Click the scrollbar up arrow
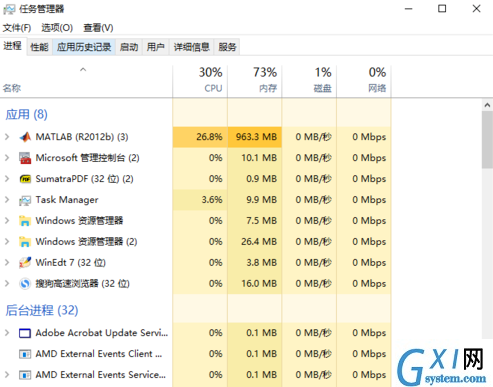The height and width of the screenshot is (387, 493). coord(487,105)
